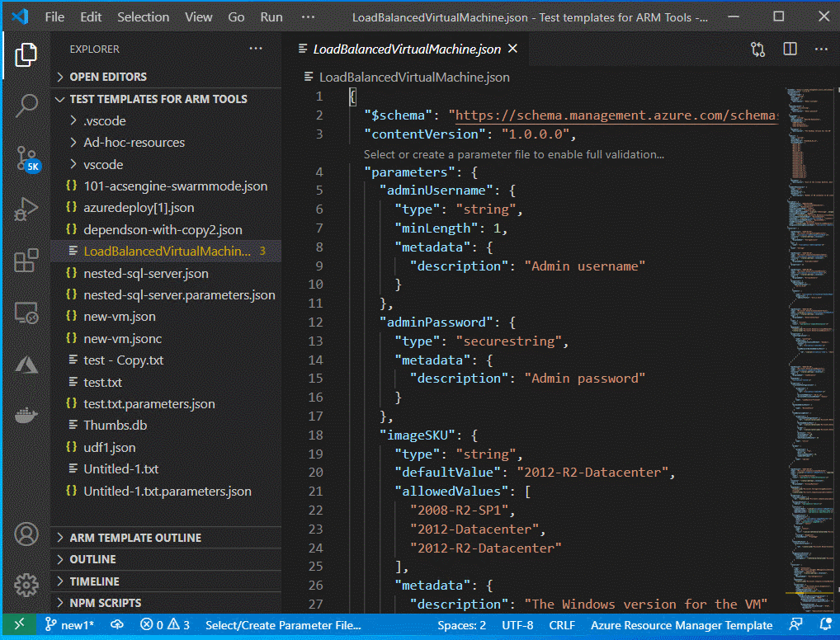Screen dimensions: 840x640
Task: Open the Run and Debug view
Action: [x=26, y=209]
